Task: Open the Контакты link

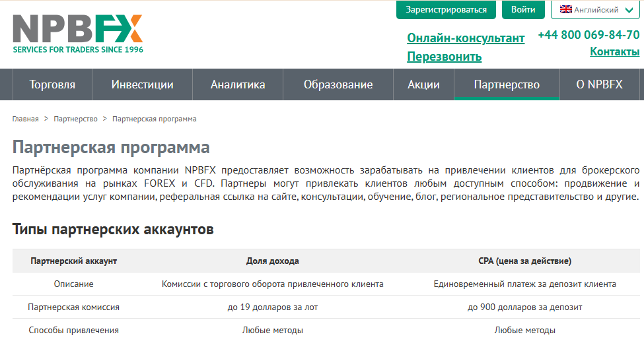Action: pyautogui.click(x=614, y=51)
